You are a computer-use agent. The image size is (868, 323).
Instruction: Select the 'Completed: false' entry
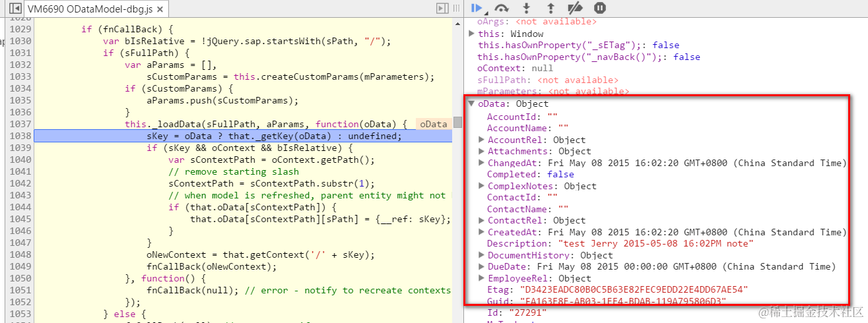tap(530, 174)
